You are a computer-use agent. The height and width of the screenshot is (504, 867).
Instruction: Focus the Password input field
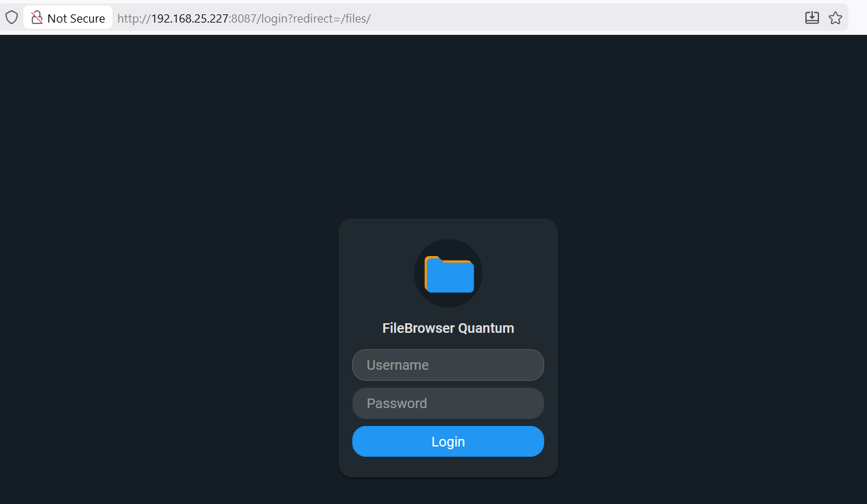coord(448,403)
